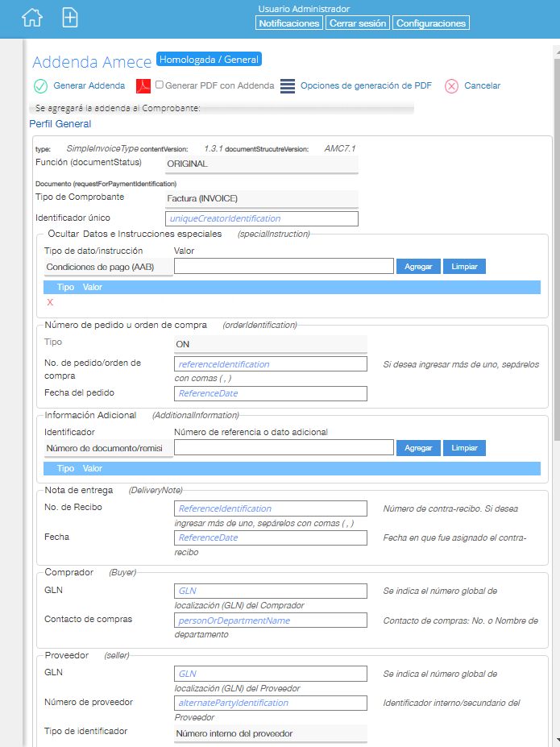Open PDF options hamburger icon
This screenshot has width=560, height=747.
288,86
